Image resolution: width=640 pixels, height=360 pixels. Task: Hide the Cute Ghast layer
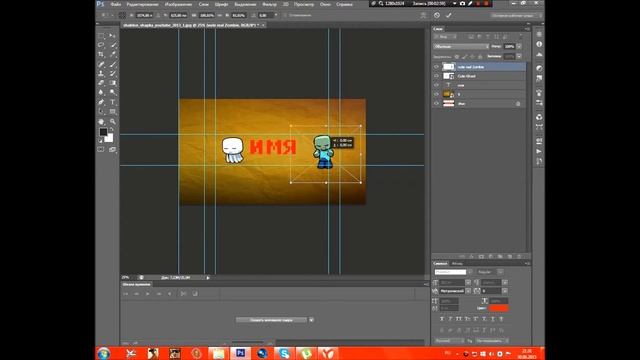436,76
